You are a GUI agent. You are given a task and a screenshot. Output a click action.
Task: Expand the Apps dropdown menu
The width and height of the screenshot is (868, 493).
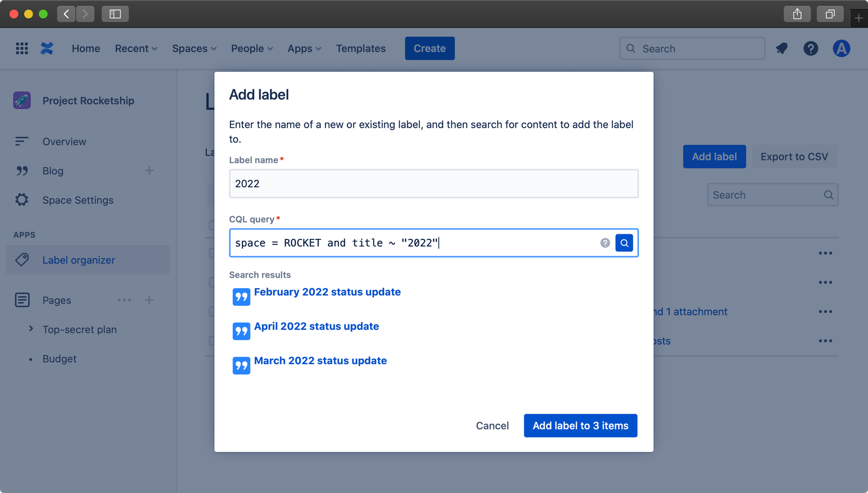click(x=304, y=48)
